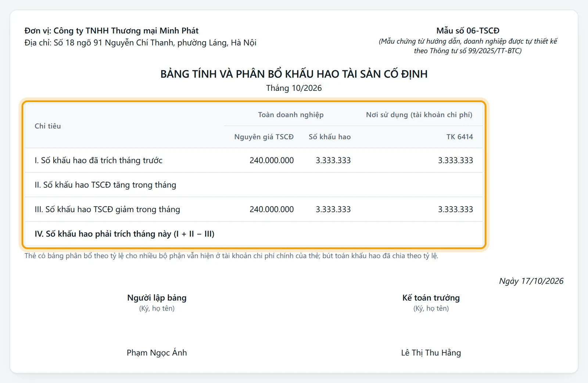Viewport: 588px width, 383px height.
Task: Select the chief accountant name 'Lê Thị Thu Hằng'
Action: click(431, 353)
